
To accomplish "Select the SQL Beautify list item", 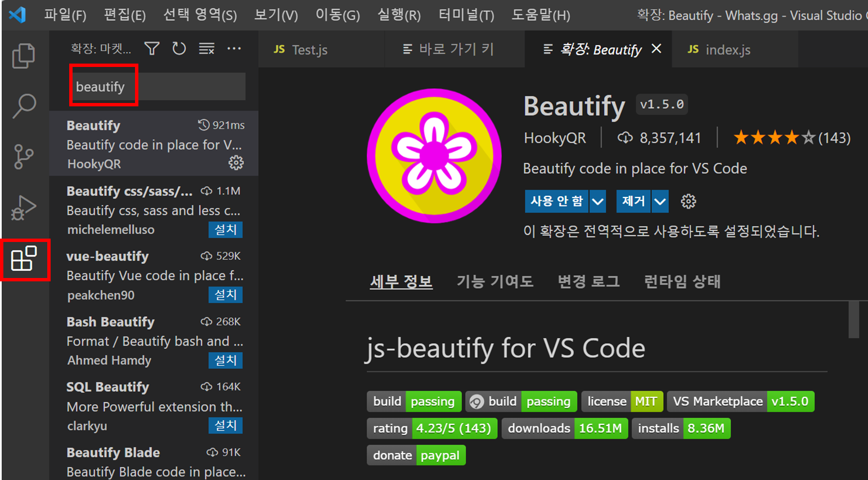I will click(x=154, y=405).
